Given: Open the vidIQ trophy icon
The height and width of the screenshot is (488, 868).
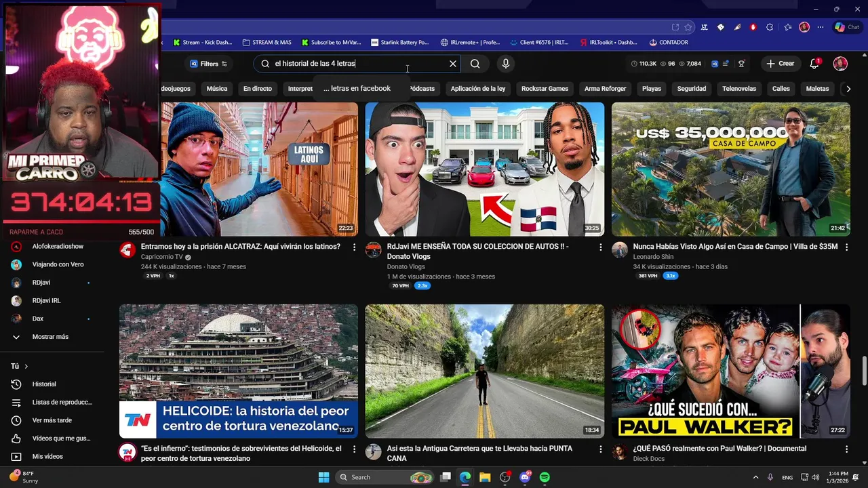Looking at the screenshot, I should [741, 64].
